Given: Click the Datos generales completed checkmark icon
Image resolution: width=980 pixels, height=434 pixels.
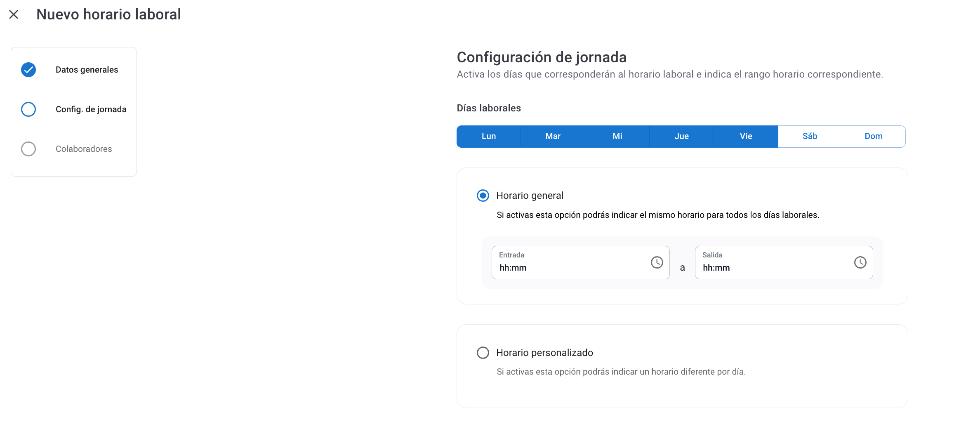Looking at the screenshot, I should [28, 70].
